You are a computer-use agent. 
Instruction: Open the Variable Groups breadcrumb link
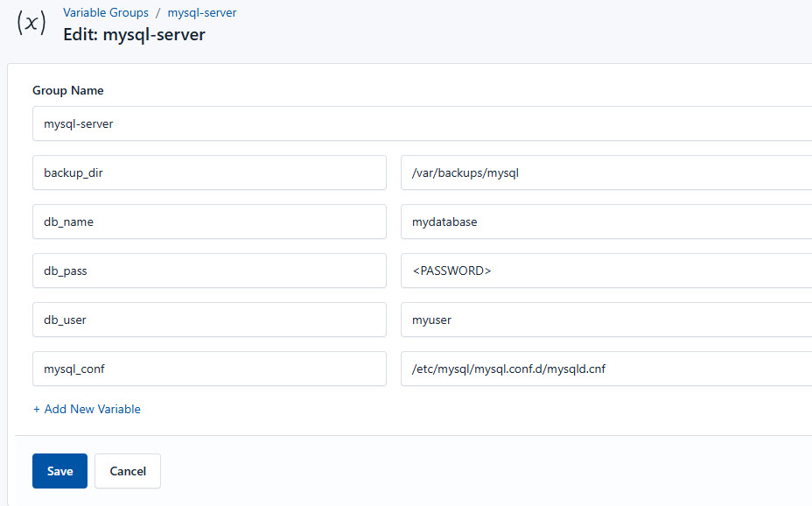click(x=106, y=12)
